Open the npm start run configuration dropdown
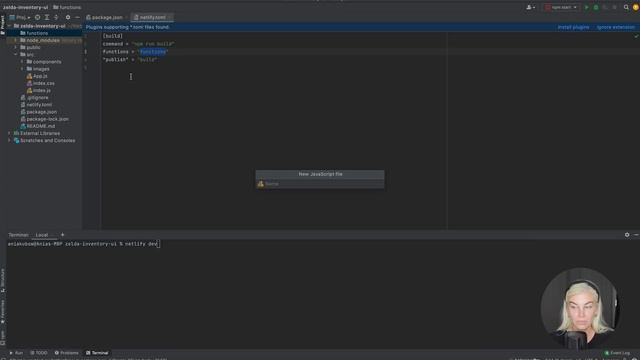 pos(562,7)
